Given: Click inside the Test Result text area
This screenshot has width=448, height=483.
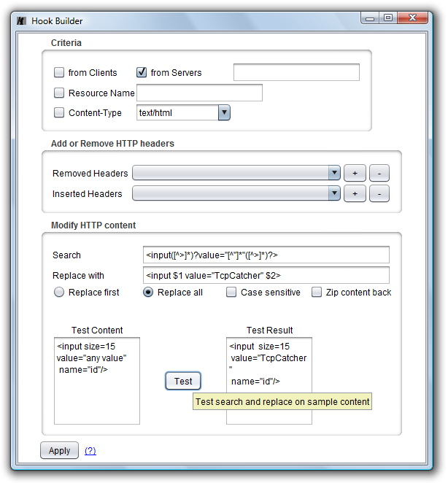Looking at the screenshot, I should [269, 381].
